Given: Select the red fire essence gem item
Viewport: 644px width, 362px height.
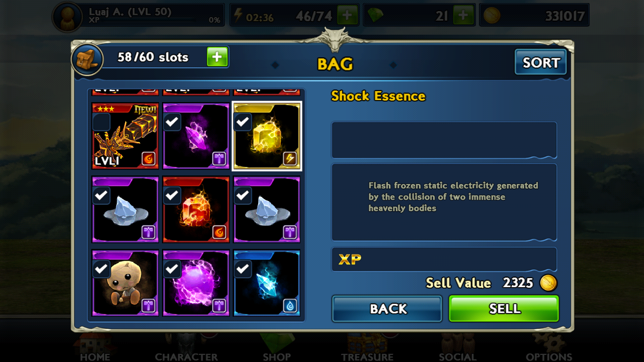Looking at the screenshot, I should pyautogui.click(x=196, y=209).
